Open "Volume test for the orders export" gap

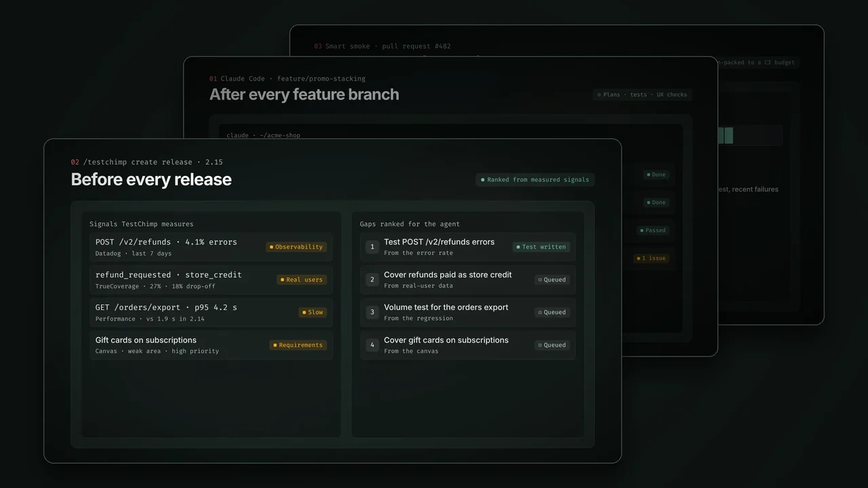click(x=468, y=312)
